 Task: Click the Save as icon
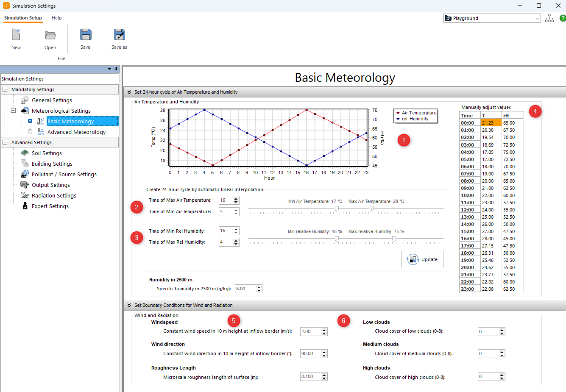[119, 35]
